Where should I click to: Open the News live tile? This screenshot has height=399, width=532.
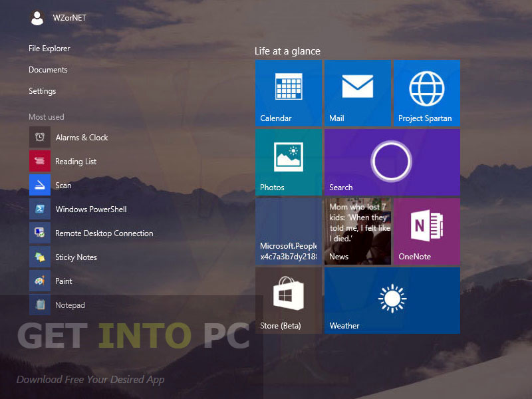click(358, 231)
